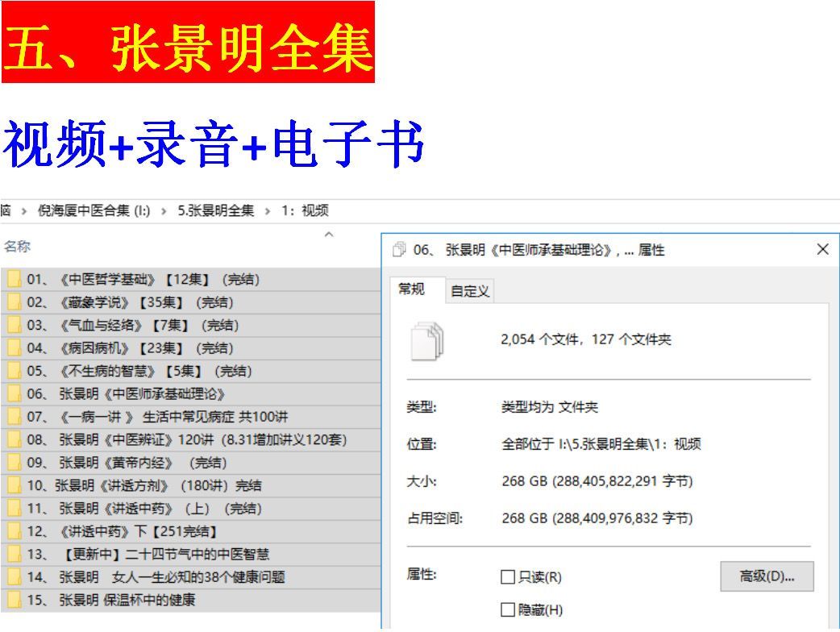Click the multi-file icon in properties dialog

tap(427, 339)
